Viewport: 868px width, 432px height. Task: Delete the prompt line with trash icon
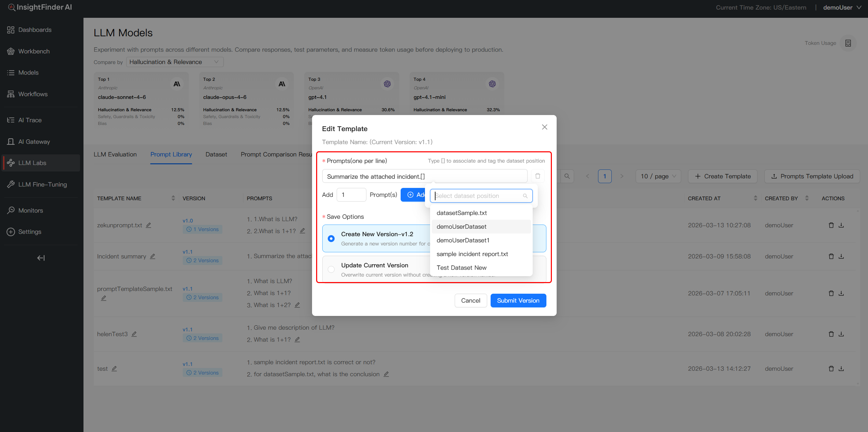[x=537, y=176]
